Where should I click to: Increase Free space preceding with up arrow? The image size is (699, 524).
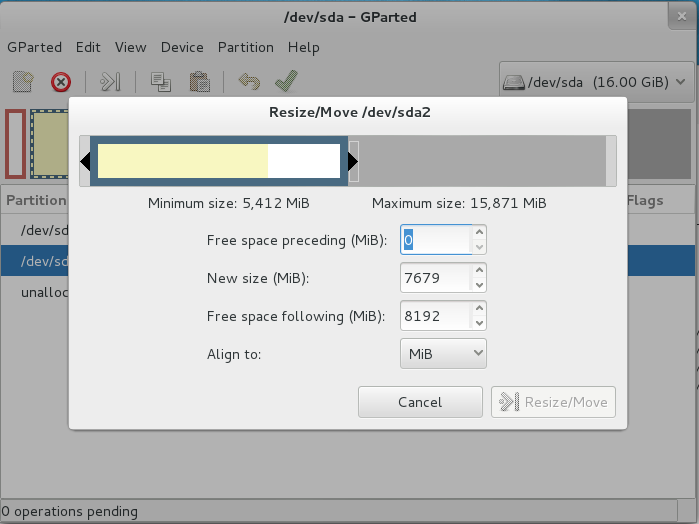pyautogui.click(x=479, y=232)
